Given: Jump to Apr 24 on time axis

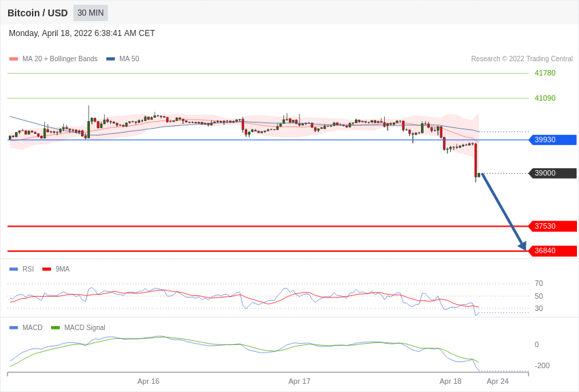Looking at the screenshot, I should [x=497, y=381].
